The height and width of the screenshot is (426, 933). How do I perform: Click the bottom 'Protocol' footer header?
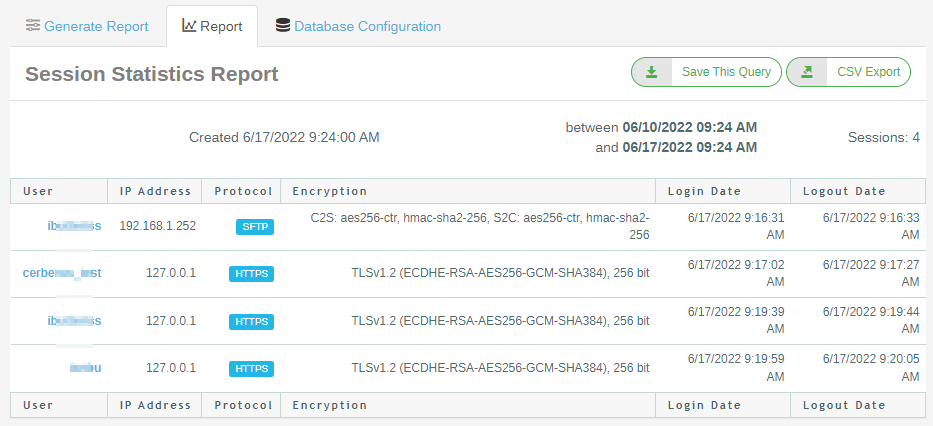[243, 405]
